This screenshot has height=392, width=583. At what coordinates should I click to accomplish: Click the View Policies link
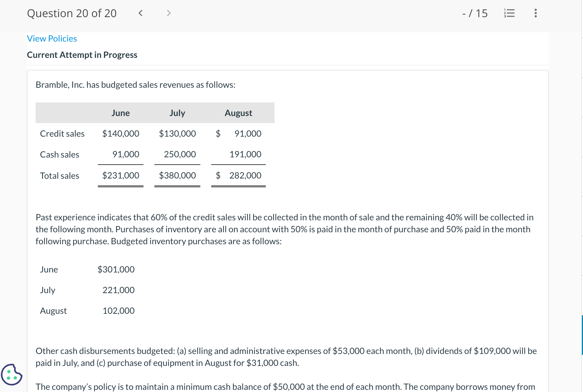(x=52, y=39)
